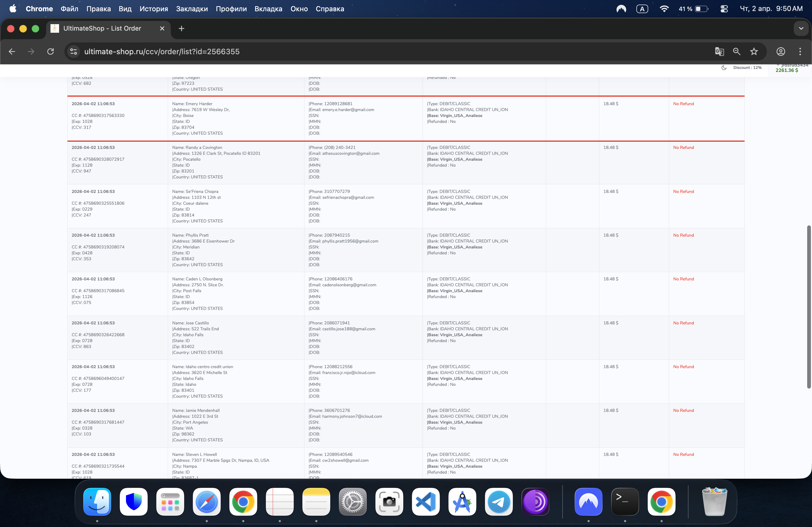
Task: Open a new tab with the plus button
Action: (182, 29)
